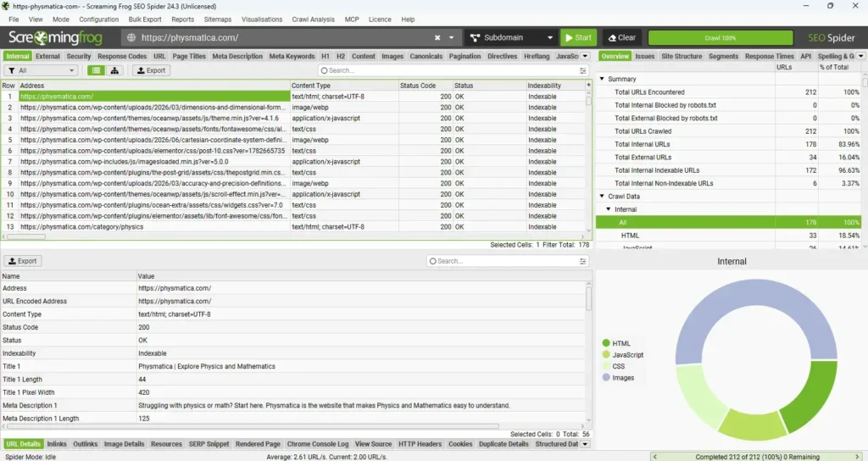This screenshot has height=461, width=868.
Task: Open the top tabs overflow dropdown arrow
Action: click(x=585, y=56)
